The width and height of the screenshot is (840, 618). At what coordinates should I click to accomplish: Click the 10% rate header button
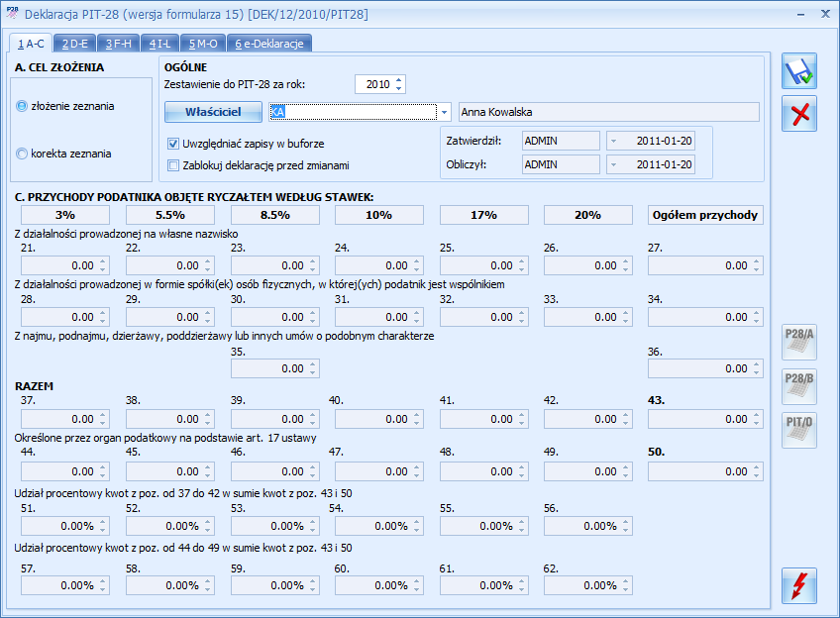(x=379, y=215)
